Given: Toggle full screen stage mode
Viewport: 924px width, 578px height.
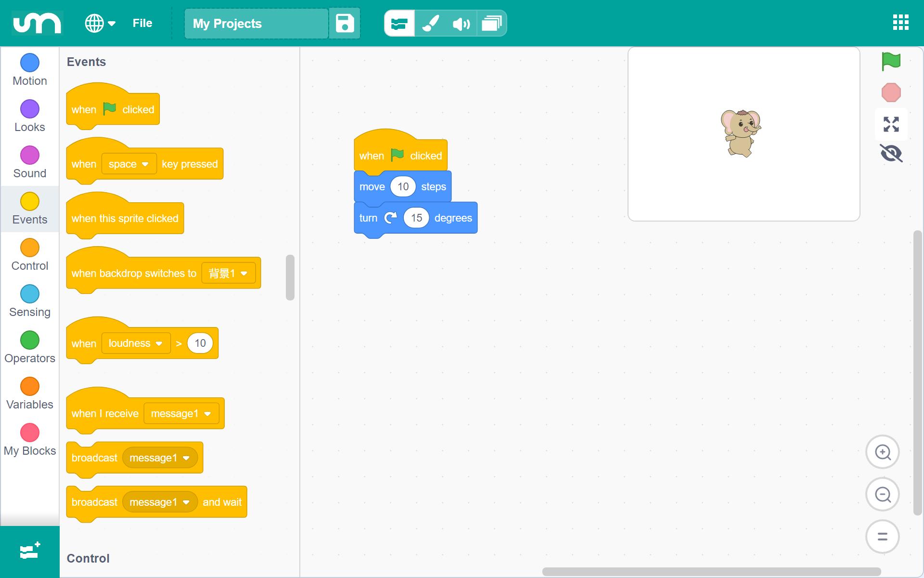Looking at the screenshot, I should point(891,124).
